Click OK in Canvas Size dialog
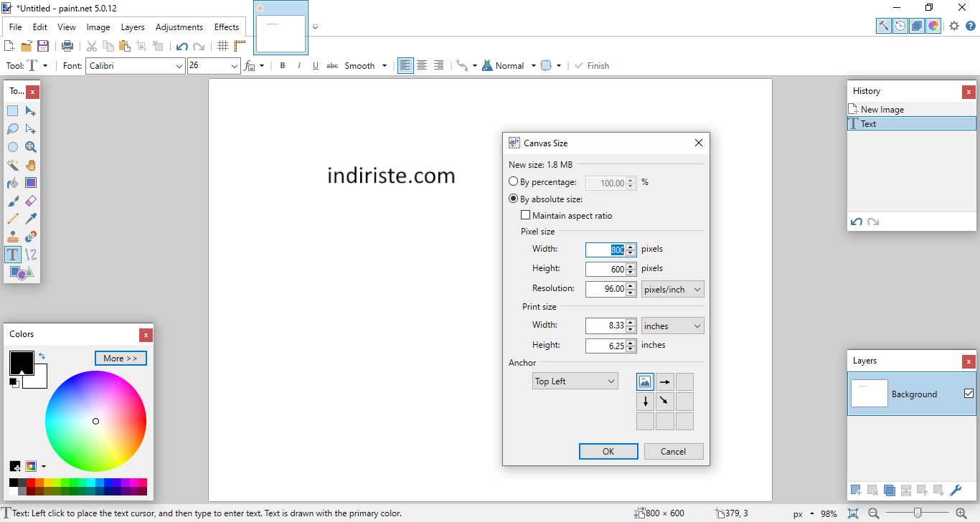Screen dimensions: 980x522 pos(608,451)
